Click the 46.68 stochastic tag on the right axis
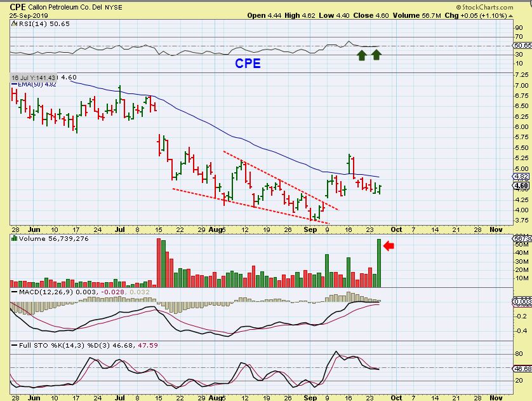 [x=522, y=369]
